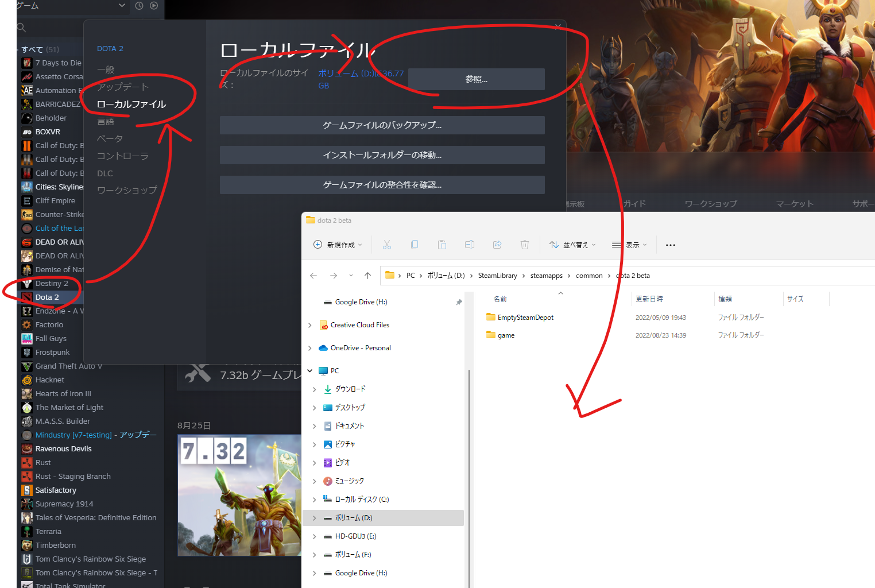Click ゲームファイルの整合性を確認 button
875x588 pixels.
(x=382, y=184)
